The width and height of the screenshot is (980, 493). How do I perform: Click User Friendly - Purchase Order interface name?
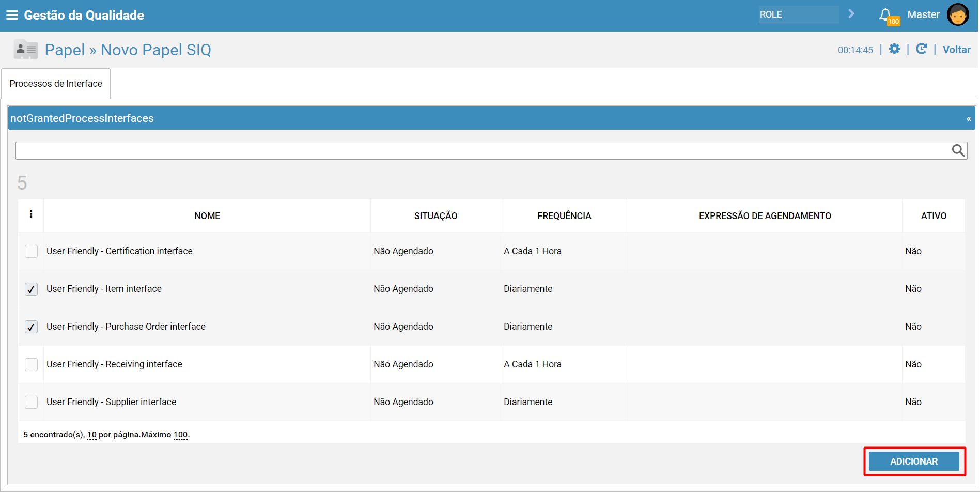coord(126,327)
